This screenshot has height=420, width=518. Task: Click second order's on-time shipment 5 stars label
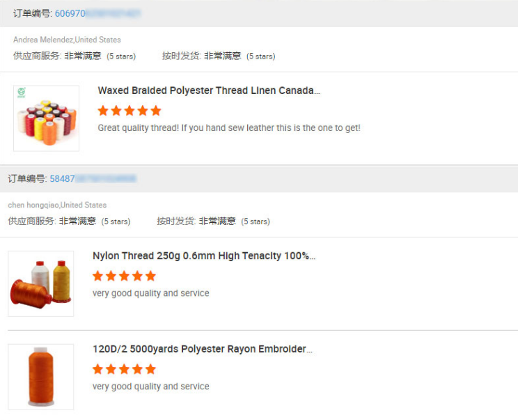256,221
